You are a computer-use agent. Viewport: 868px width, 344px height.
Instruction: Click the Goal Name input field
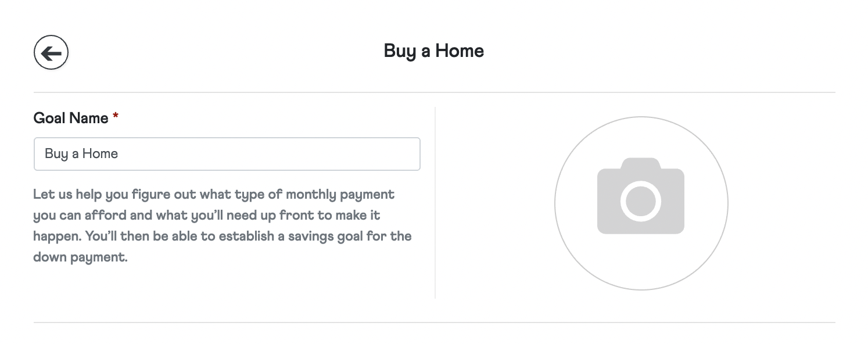[227, 154]
